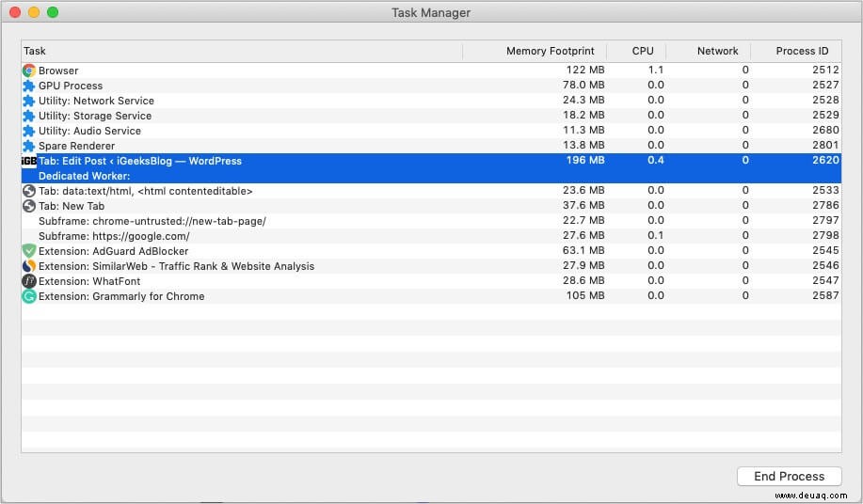Maximize Task Manager with green button
The image size is (863, 504).
(x=53, y=12)
